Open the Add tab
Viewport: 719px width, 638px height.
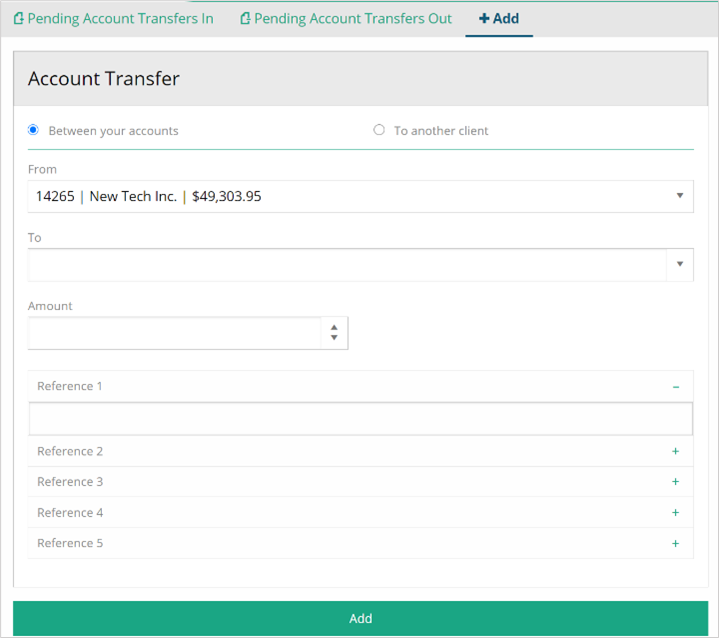coord(499,18)
